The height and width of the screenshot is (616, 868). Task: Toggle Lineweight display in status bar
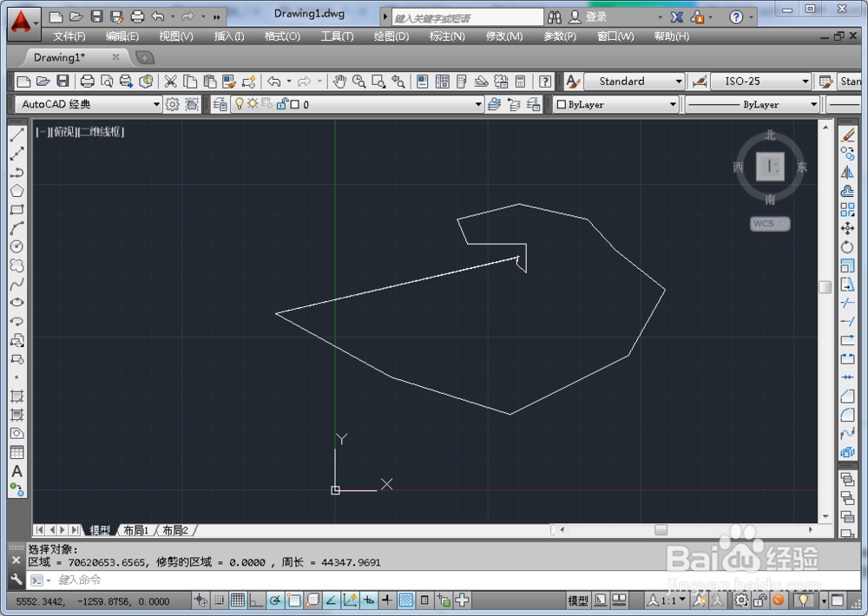387,600
